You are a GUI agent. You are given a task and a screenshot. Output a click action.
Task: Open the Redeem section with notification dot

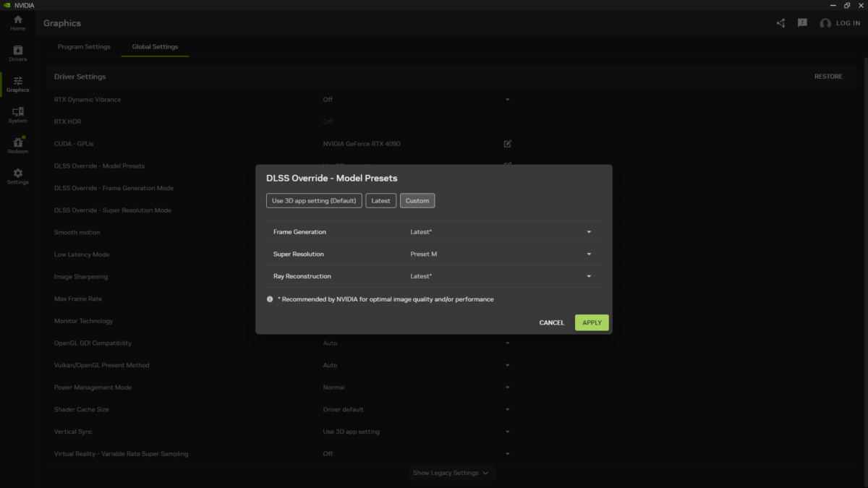(x=17, y=143)
